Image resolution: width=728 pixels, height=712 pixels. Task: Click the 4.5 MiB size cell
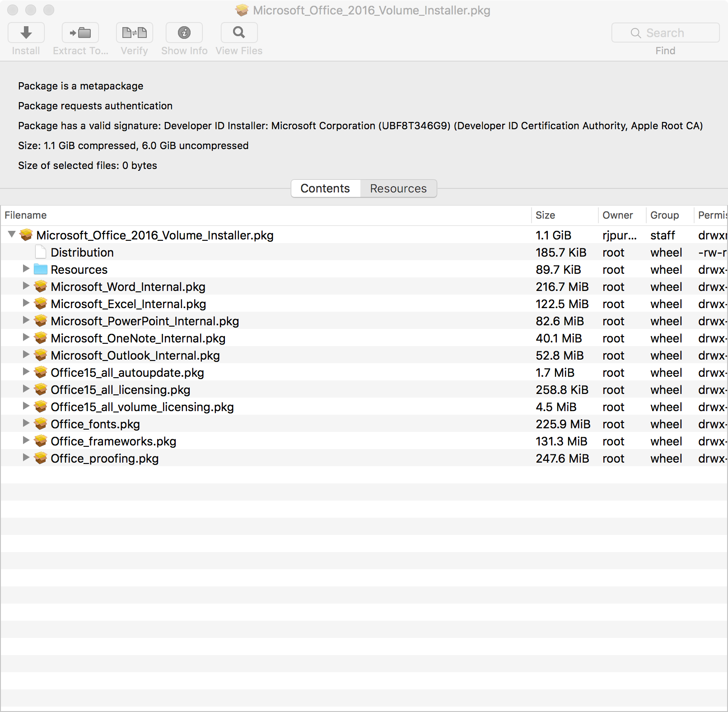click(556, 407)
